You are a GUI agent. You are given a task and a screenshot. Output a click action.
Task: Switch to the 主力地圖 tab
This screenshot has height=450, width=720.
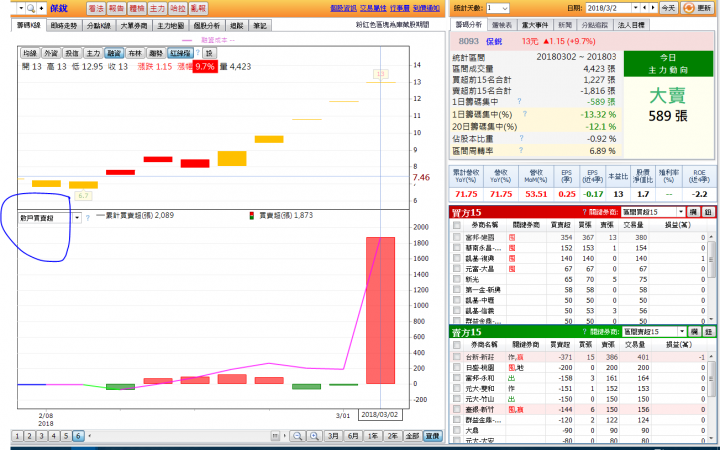(x=170, y=26)
